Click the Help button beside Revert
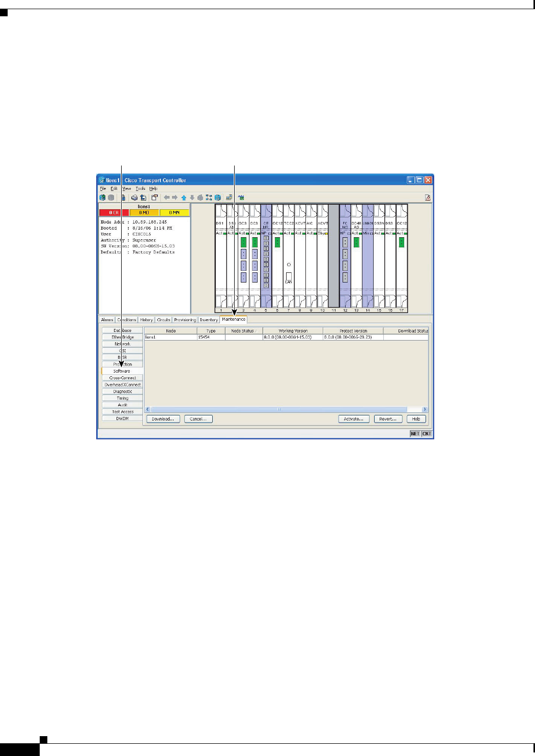 pyautogui.click(x=416, y=419)
